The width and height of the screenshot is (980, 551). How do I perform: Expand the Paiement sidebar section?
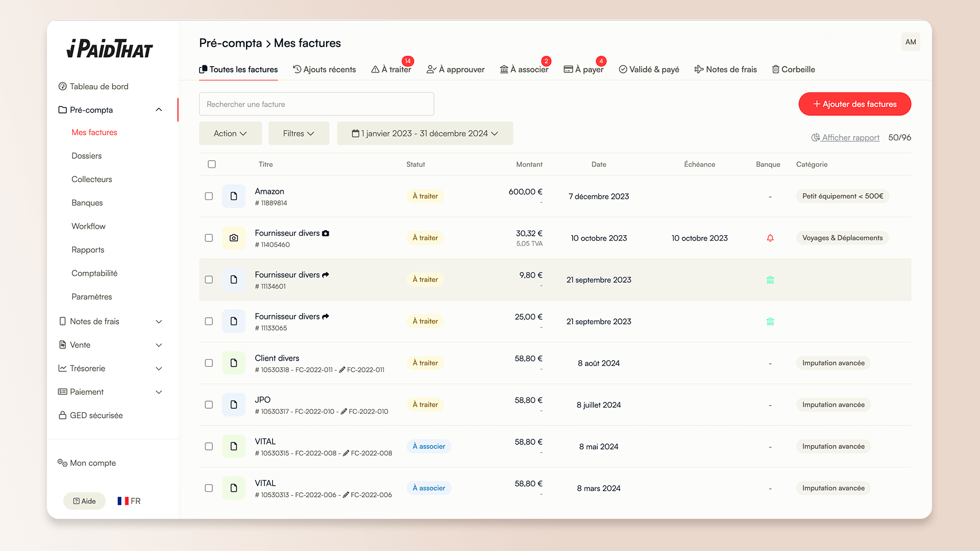(x=159, y=392)
